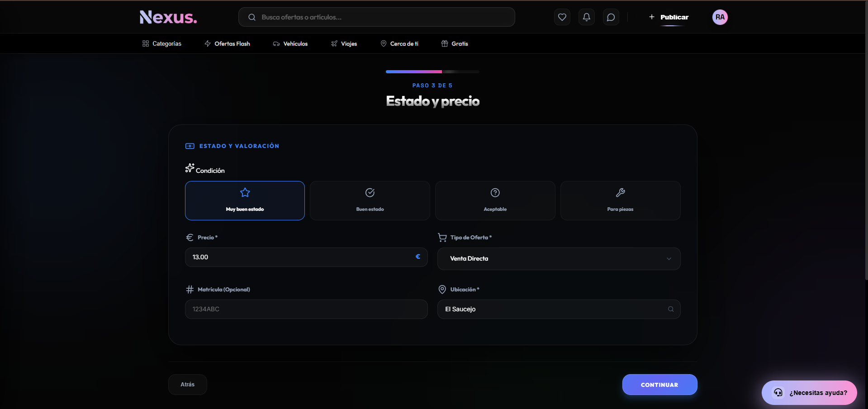Click the check circle icon in Buen estado

pos(370,193)
